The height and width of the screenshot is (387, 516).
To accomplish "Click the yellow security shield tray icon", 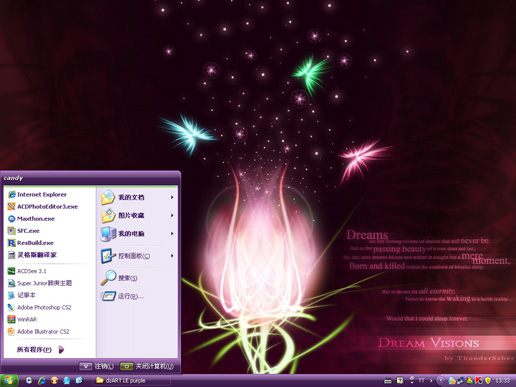I will [488, 381].
